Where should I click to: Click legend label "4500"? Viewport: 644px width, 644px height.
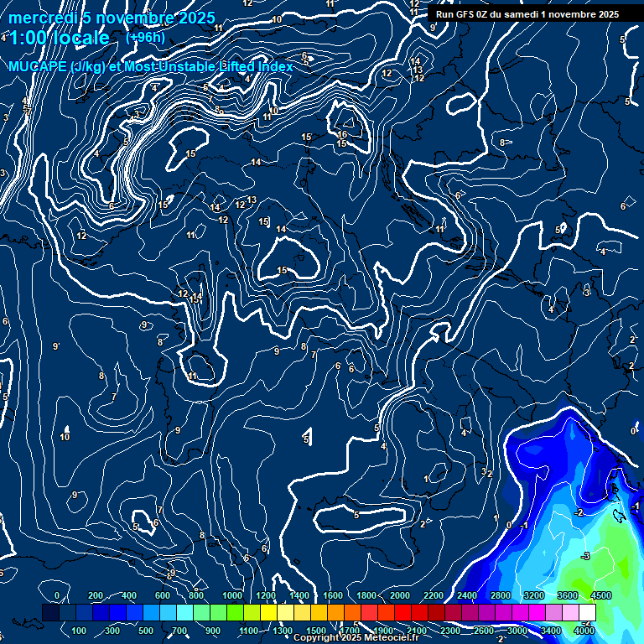[x=601, y=595]
